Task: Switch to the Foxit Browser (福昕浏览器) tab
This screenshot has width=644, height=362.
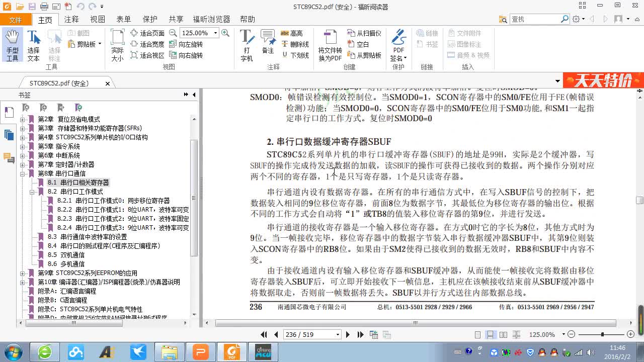Action: pyautogui.click(x=212, y=19)
